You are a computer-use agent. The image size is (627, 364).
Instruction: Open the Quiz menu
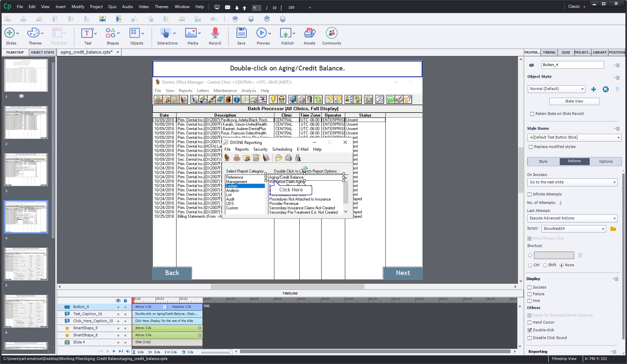point(112,7)
